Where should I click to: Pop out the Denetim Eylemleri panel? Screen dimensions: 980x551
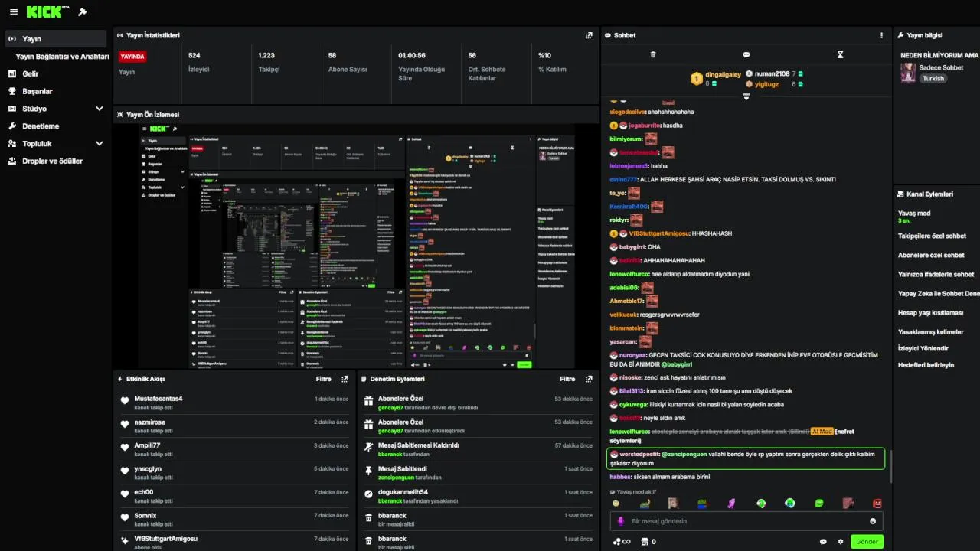(589, 379)
